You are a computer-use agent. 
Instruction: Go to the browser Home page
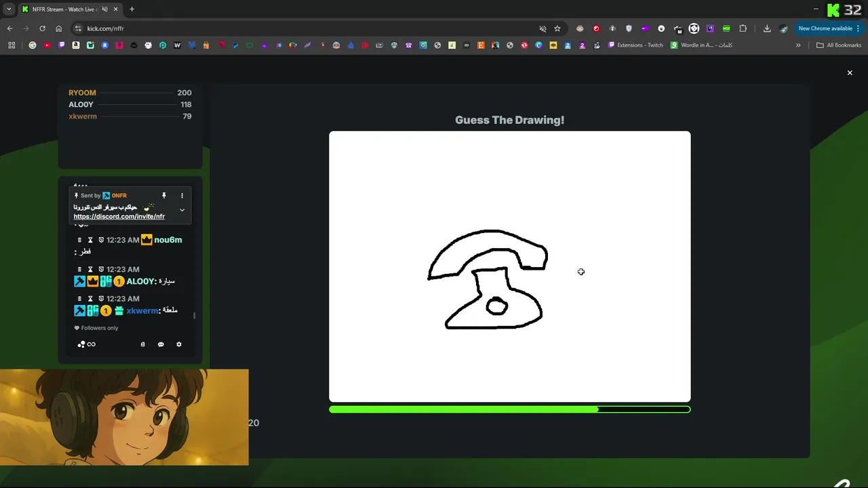[x=58, y=28]
